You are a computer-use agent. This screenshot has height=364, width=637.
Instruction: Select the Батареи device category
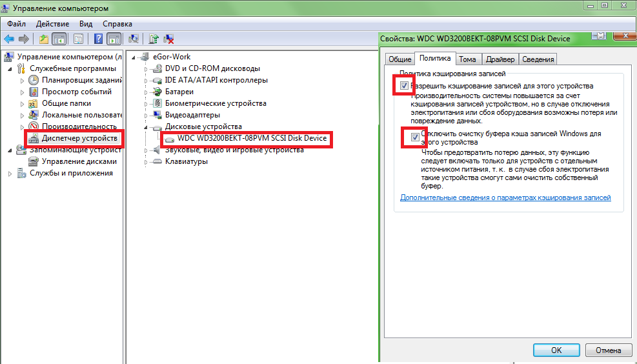(179, 92)
